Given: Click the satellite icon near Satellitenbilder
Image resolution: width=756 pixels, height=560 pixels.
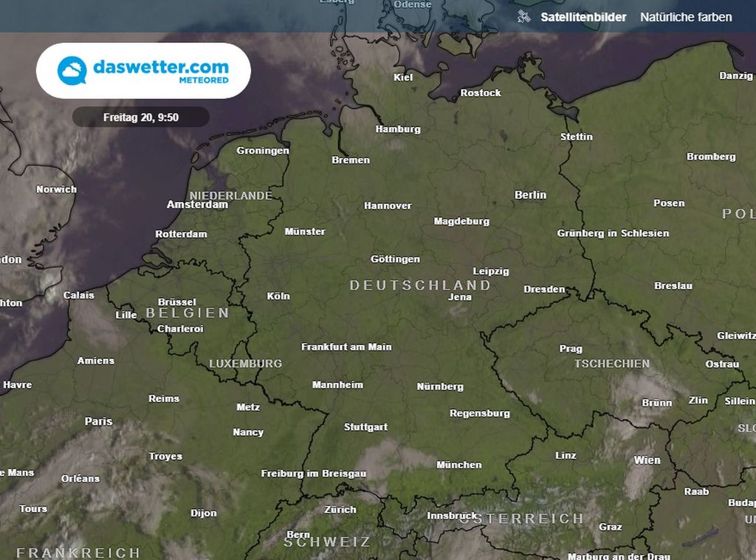Looking at the screenshot, I should tap(526, 16).
